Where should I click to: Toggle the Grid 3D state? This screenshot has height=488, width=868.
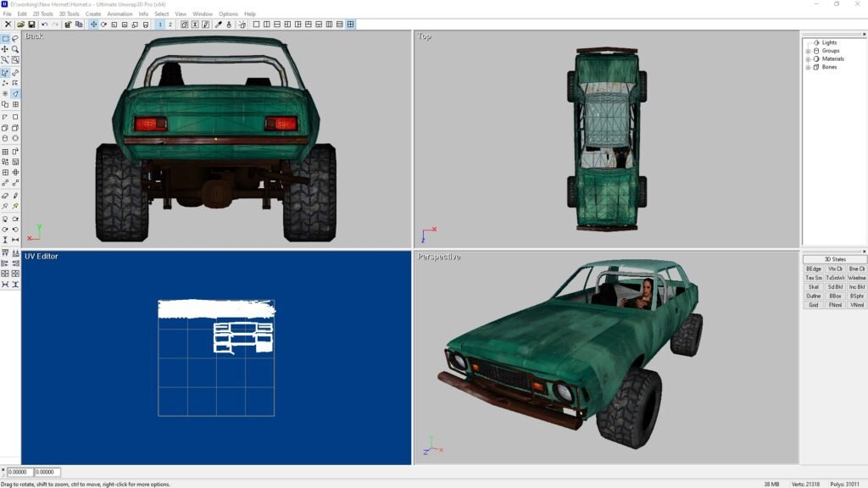coord(813,305)
